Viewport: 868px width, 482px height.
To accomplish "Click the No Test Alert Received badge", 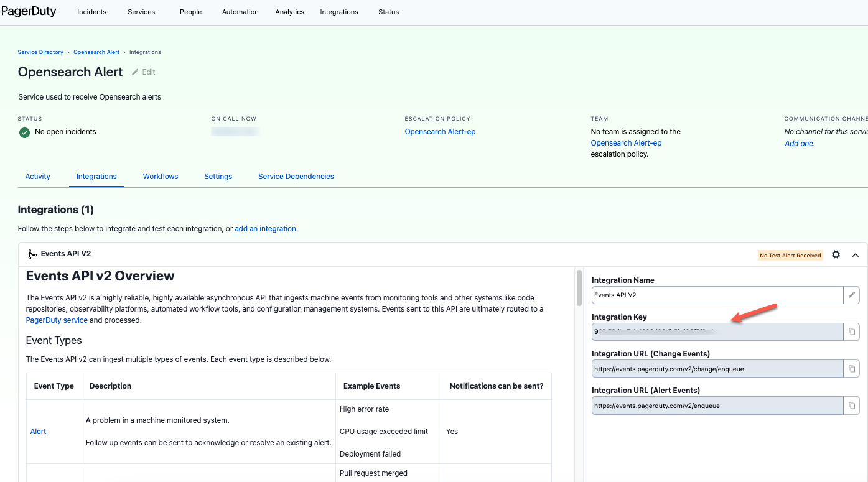I will (x=790, y=255).
